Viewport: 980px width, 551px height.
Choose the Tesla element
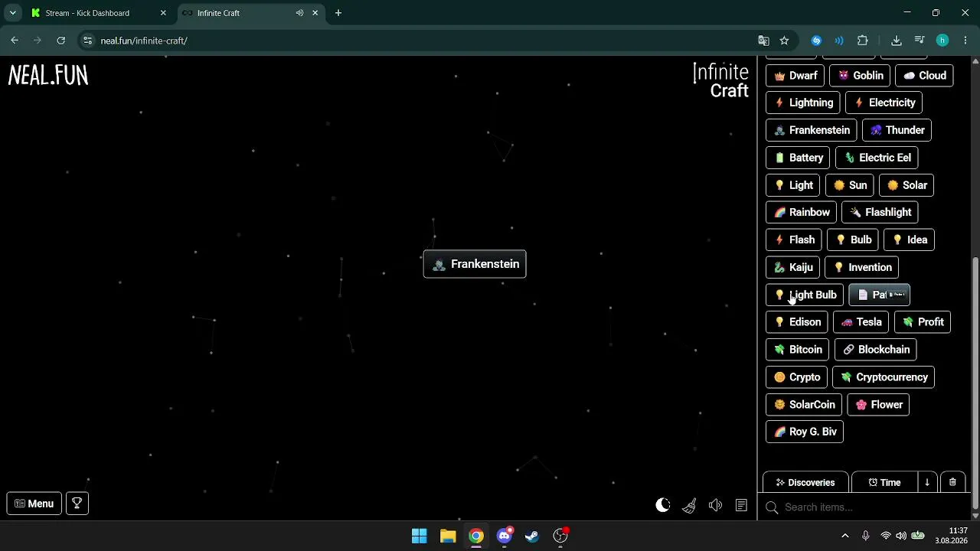(x=861, y=322)
